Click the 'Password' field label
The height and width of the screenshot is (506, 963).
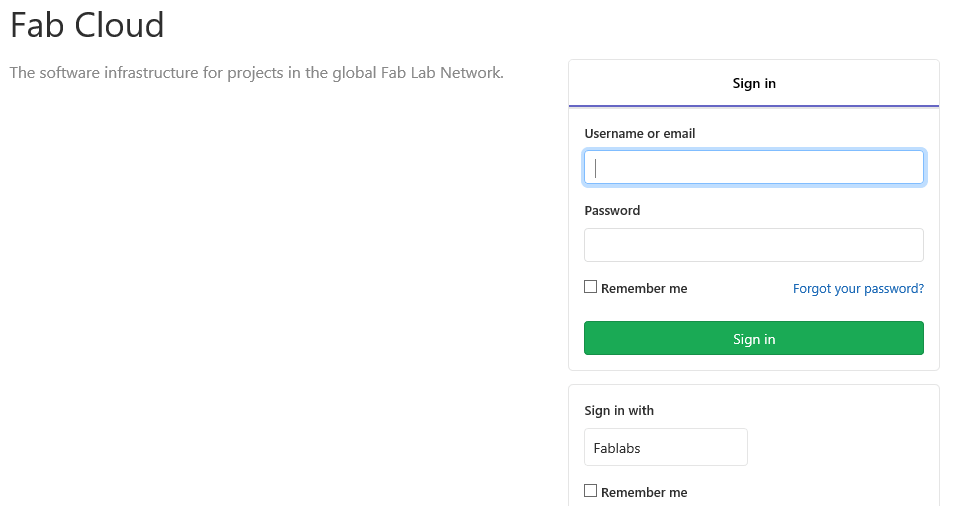coord(612,211)
